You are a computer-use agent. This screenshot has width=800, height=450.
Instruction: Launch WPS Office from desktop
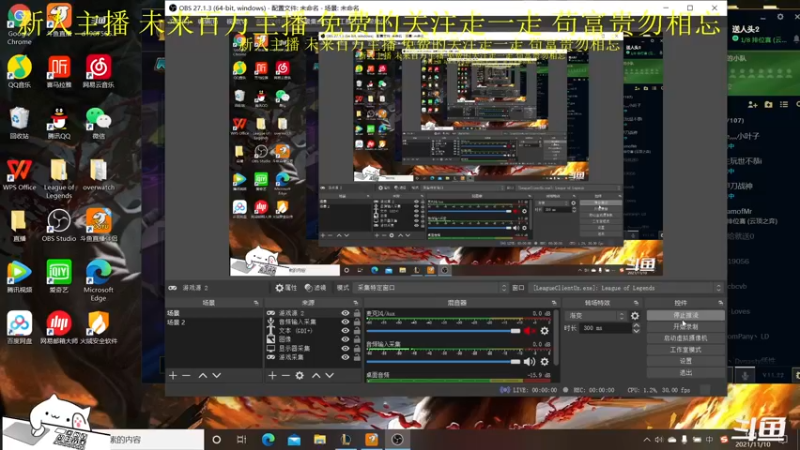pyautogui.click(x=19, y=174)
